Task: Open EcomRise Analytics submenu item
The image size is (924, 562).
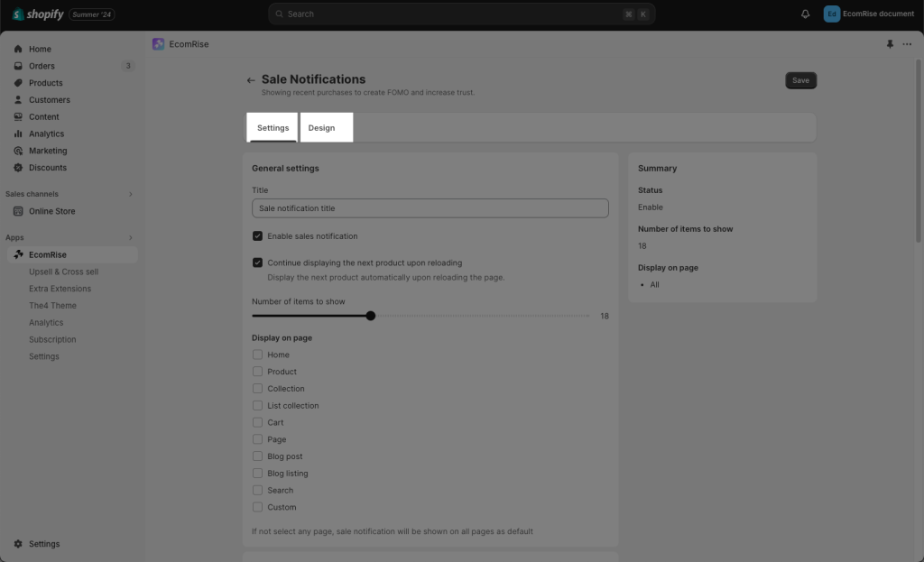Action: pyautogui.click(x=46, y=323)
